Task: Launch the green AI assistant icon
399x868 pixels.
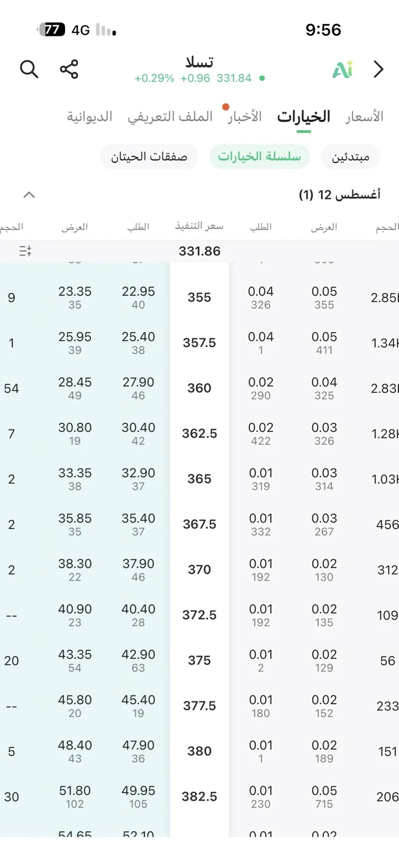Action: click(x=343, y=69)
